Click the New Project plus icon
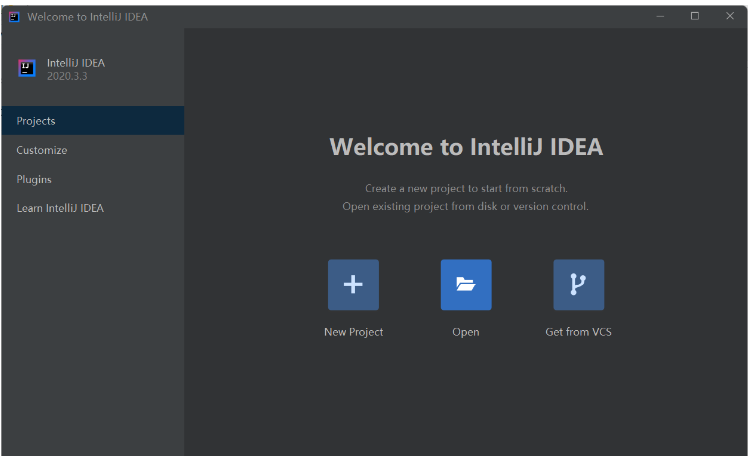749x456 pixels. click(x=353, y=285)
